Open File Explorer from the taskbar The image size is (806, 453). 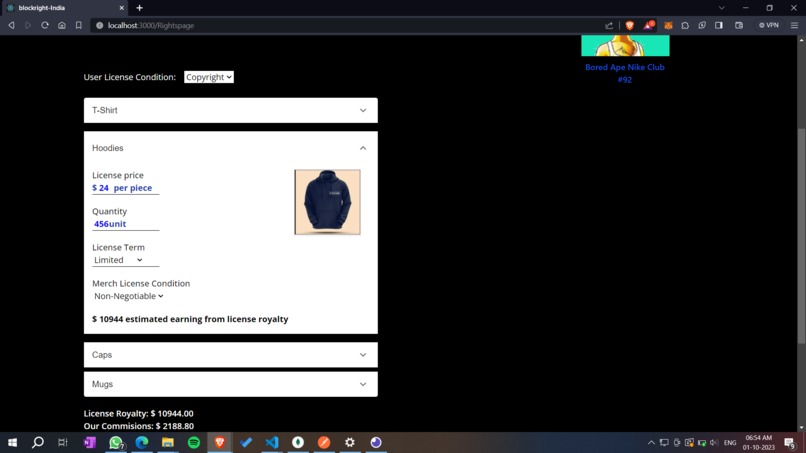coord(168,442)
